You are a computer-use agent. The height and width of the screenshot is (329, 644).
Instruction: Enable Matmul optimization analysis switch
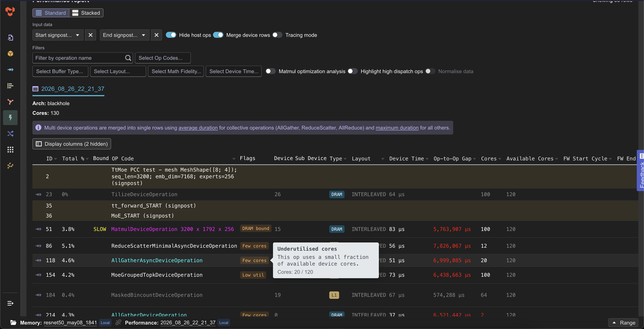[x=271, y=71]
